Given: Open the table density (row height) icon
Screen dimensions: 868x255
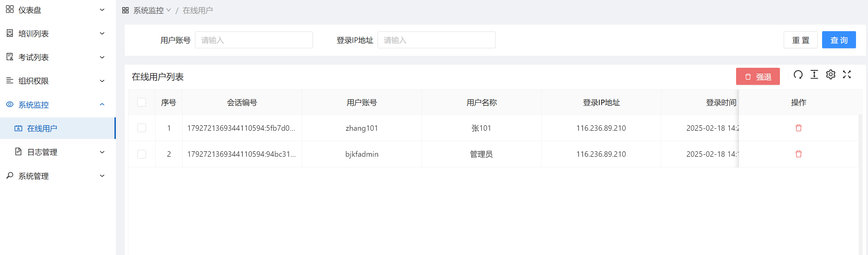Looking at the screenshot, I should (814, 75).
